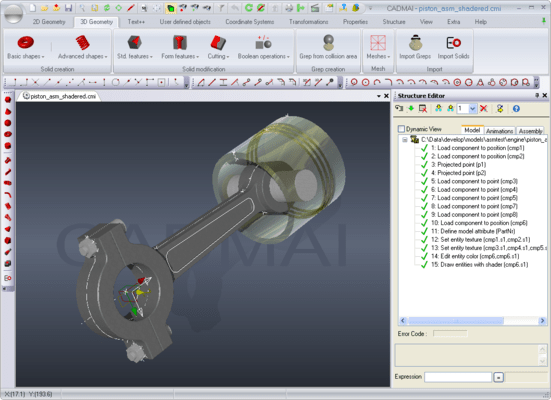Collapse the piston model tree root node
Screen dimensions: 551x400
coord(404,140)
